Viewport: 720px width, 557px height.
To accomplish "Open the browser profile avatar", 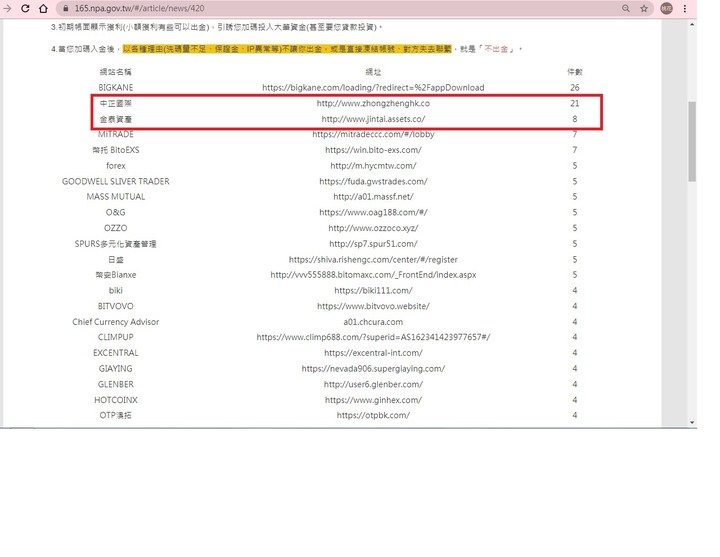I will point(666,8).
